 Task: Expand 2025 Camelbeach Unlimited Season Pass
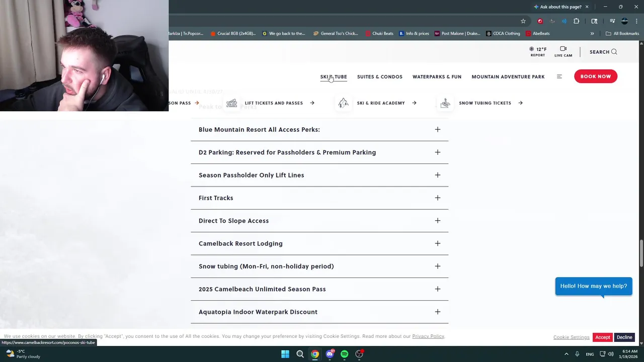point(319,289)
